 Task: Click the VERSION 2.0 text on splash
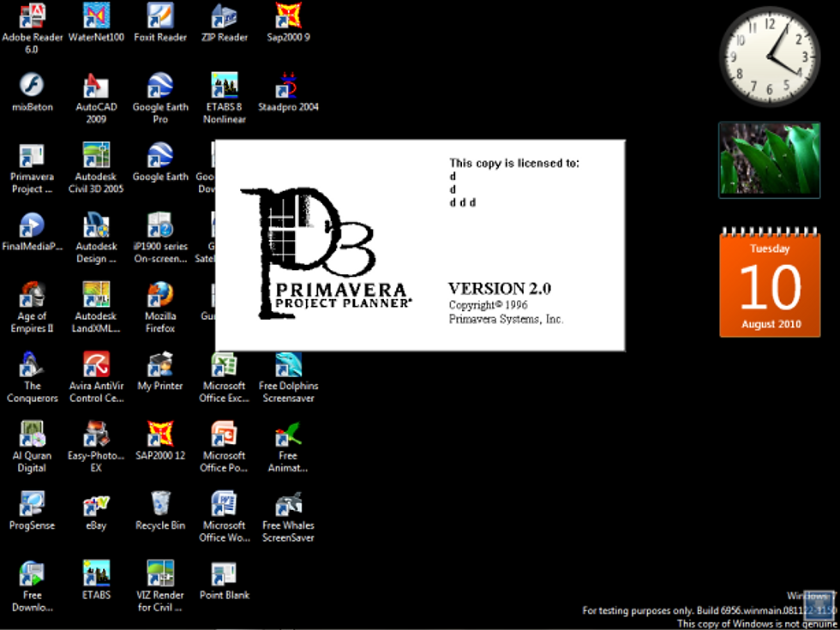[500, 289]
